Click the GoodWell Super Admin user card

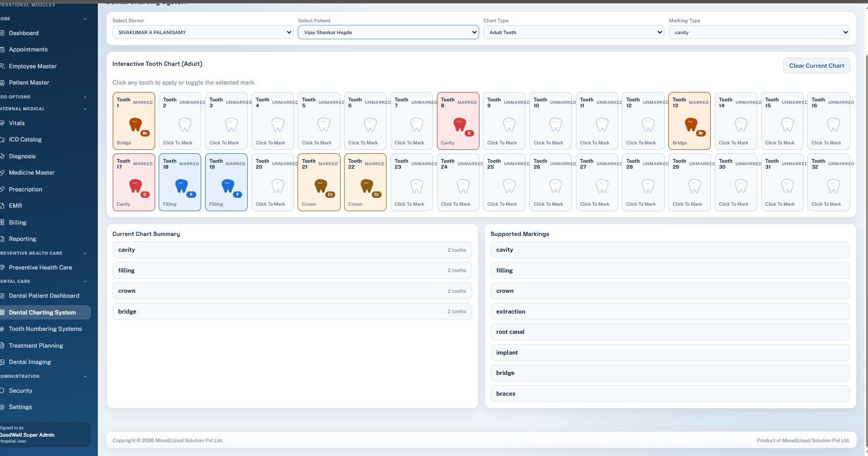click(44, 435)
